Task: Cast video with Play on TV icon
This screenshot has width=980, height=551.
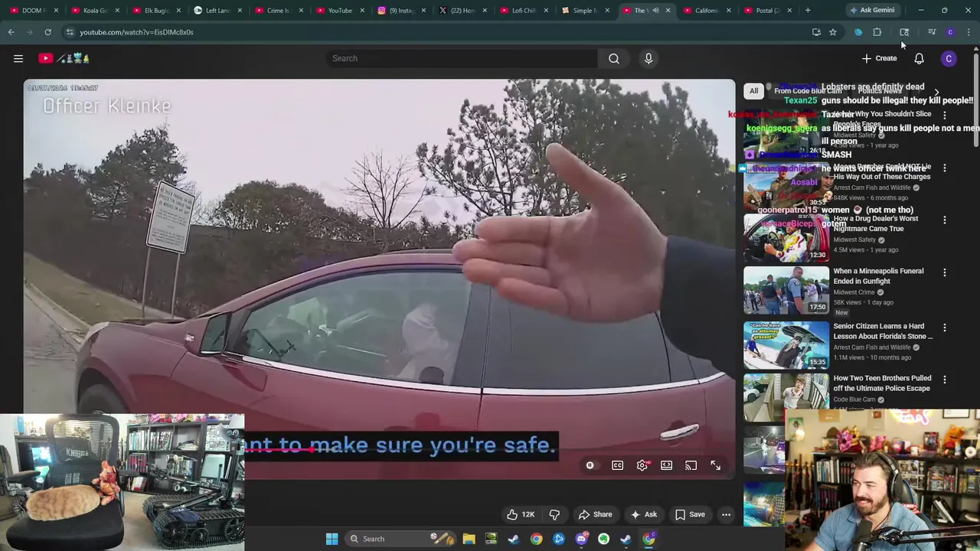Action: pos(691,465)
